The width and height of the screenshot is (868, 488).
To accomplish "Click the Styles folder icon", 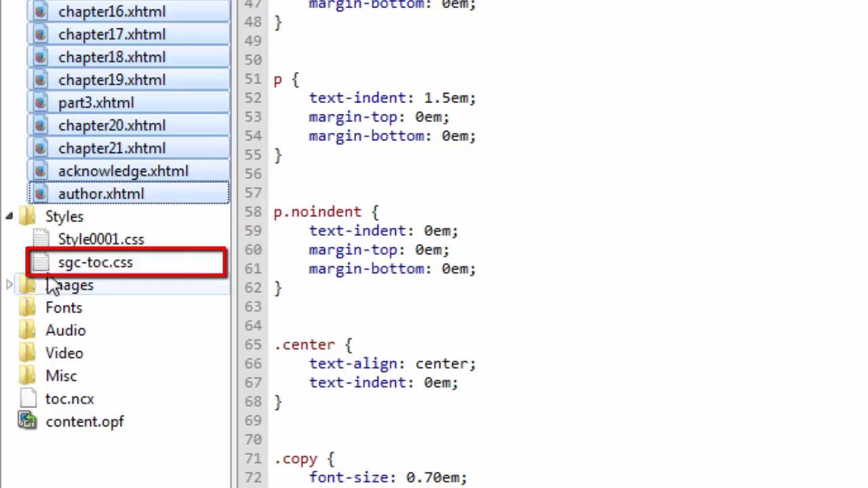I will pyautogui.click(x=28, y=216).
